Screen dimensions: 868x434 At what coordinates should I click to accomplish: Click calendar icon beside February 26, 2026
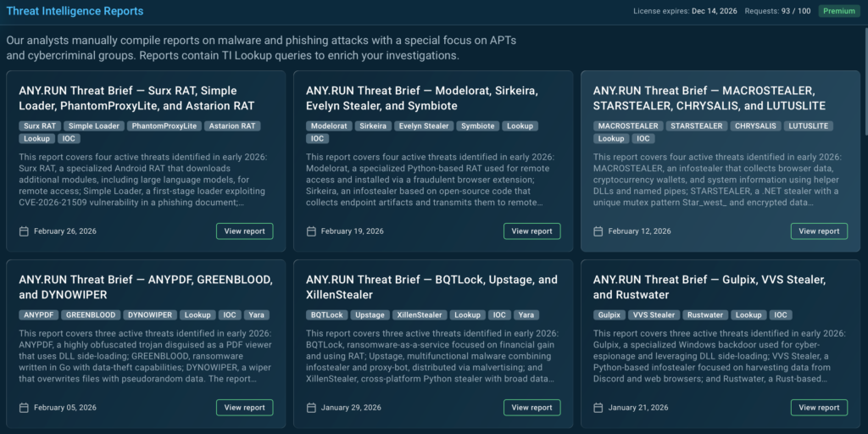tap(24, 231)
